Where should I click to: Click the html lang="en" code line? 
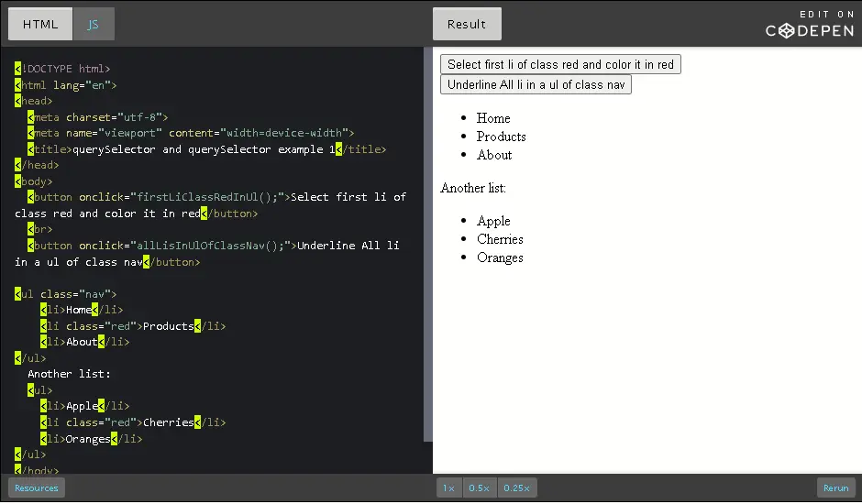point(66,85)
